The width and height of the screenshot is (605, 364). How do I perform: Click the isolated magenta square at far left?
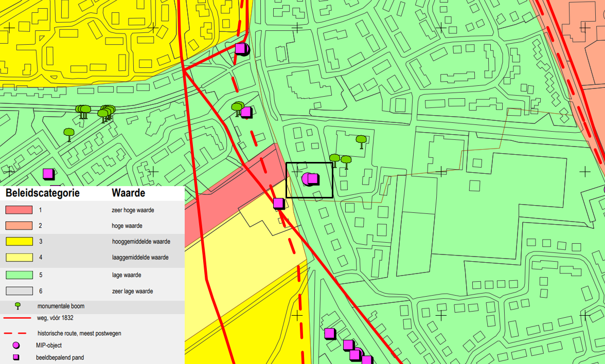coord(48,174)
